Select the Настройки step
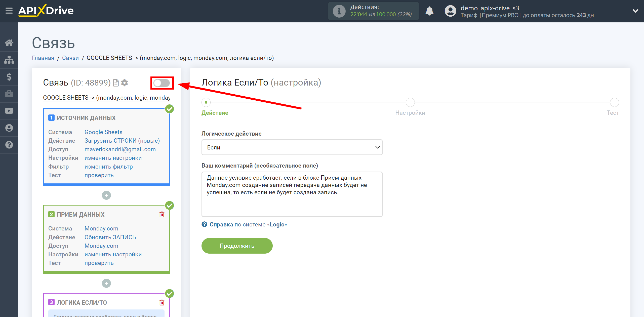Screen dimensions: 644x317 tap(410, 102)
